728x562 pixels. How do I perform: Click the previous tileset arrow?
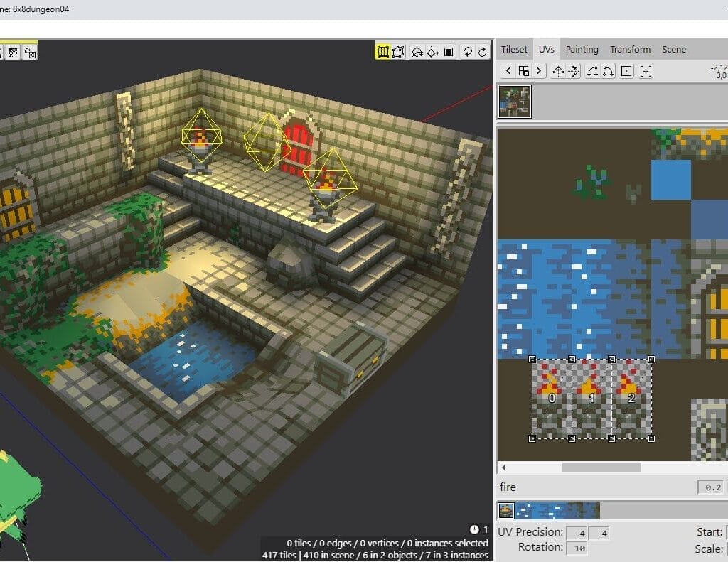pos(508,70)
